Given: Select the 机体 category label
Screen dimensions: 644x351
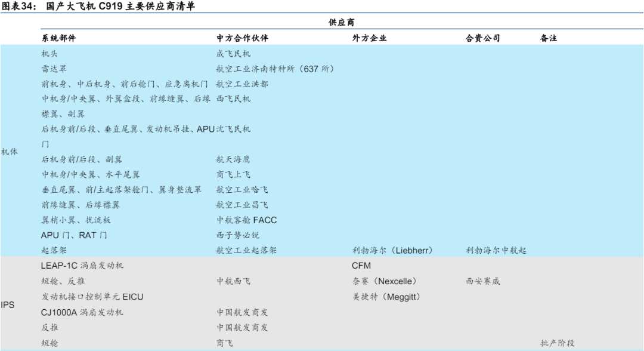Looking at the screenshot, I should (10, 152).
